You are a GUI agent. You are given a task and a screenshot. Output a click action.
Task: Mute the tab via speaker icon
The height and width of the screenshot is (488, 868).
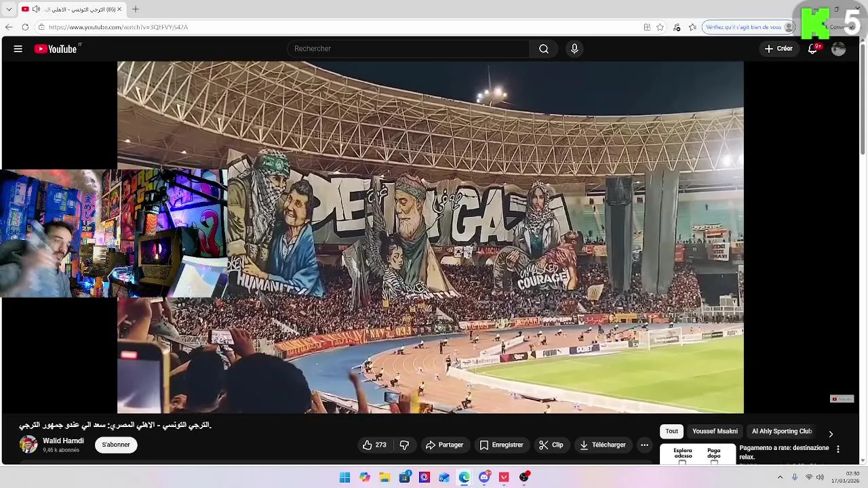point(36,9)
